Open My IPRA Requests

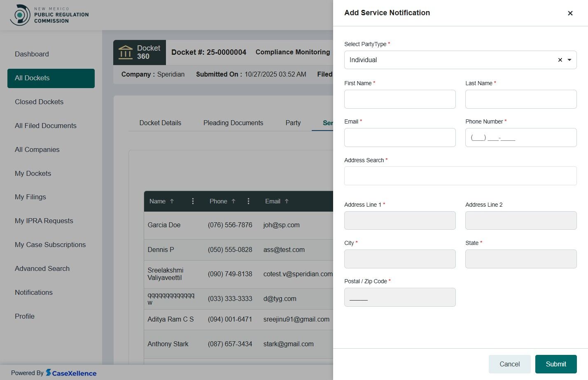44,221
